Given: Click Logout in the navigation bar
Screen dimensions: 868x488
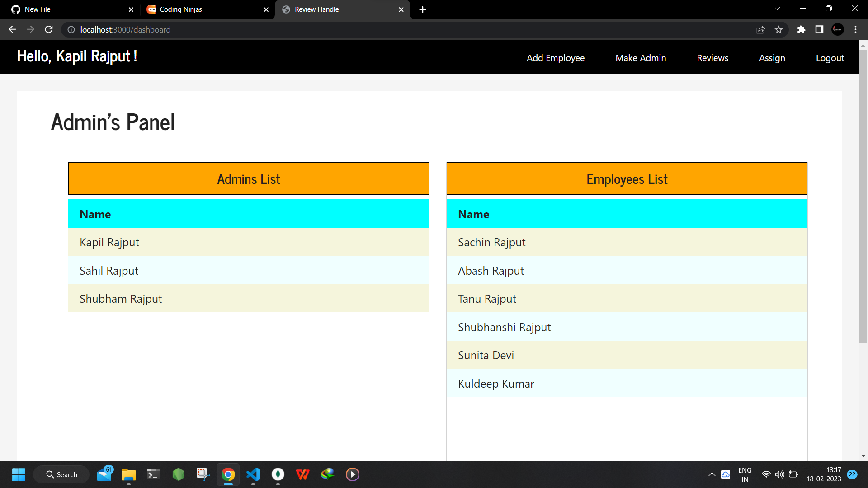Looking at the screenshot, I should [830, 58].
